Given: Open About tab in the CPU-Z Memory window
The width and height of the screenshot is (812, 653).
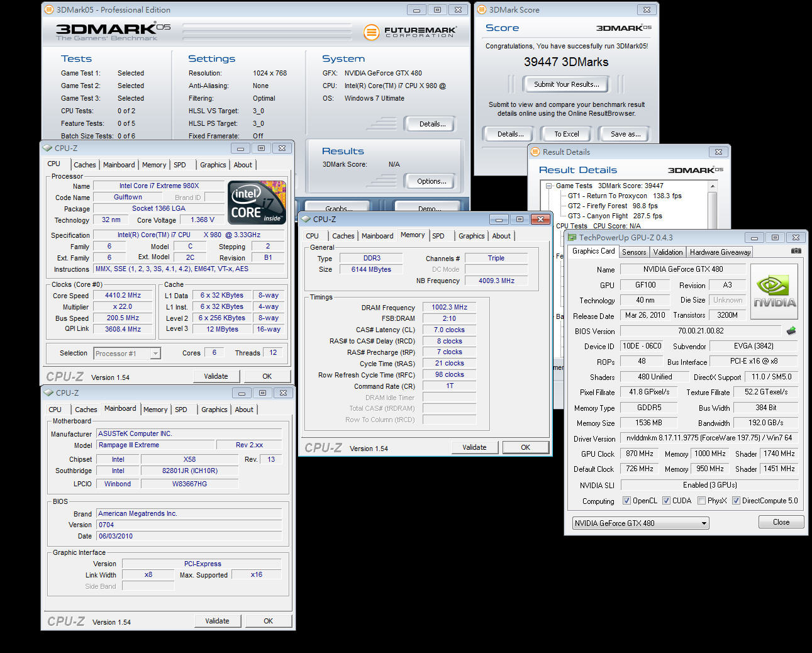Looking at the screenshot, I should tap(501, 236).
